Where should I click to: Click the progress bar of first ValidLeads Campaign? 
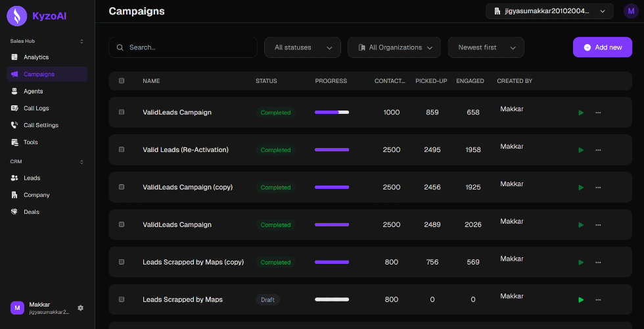(x=332, y=113)
